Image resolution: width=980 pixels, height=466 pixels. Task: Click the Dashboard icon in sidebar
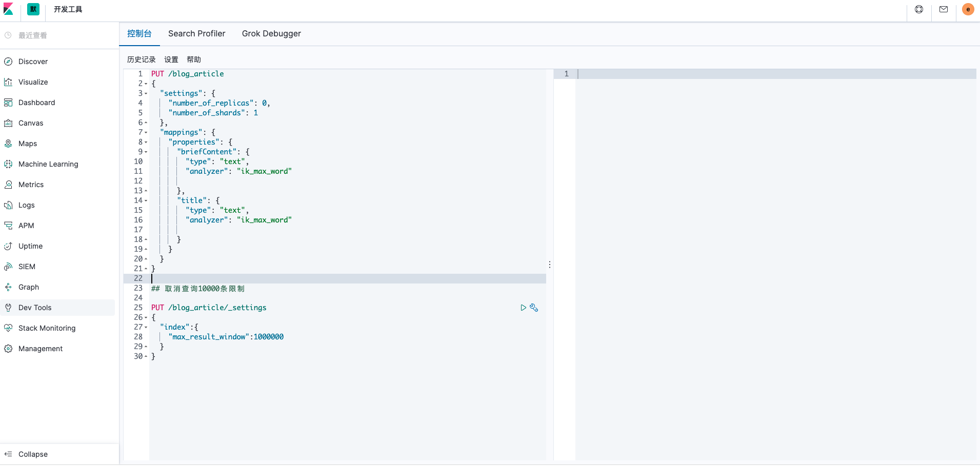(x=8, y=103)
